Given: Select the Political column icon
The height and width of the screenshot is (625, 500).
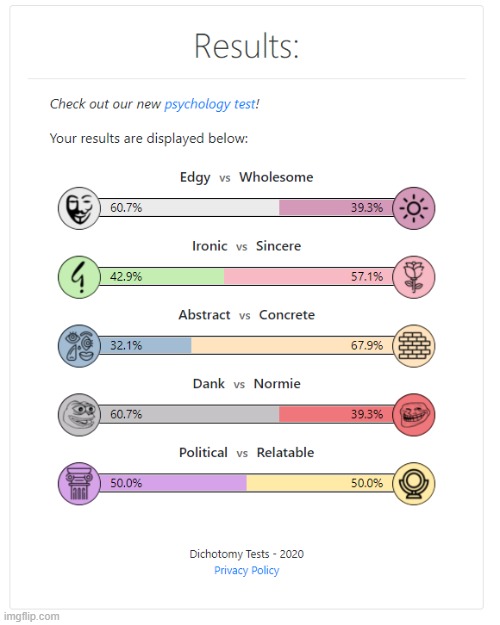Looking at the screenshot, I should click(x=79, y=484).
